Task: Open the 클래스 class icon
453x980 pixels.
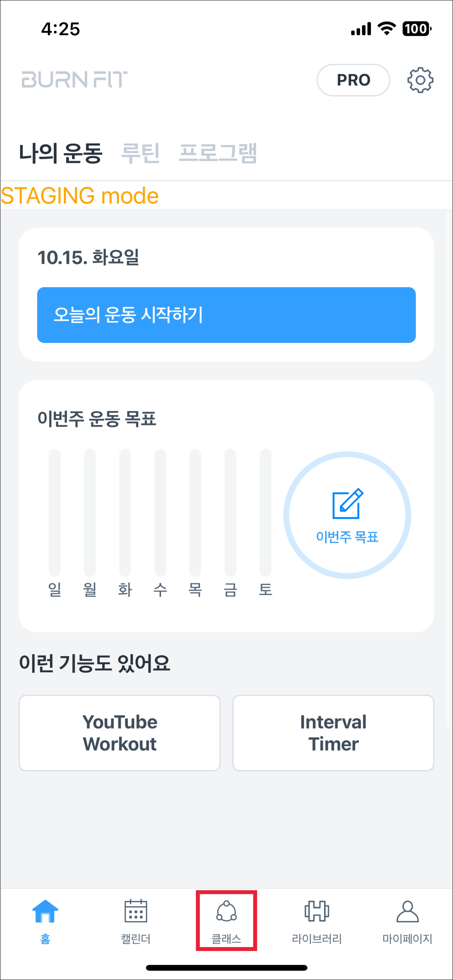Action: coord(226,911)
